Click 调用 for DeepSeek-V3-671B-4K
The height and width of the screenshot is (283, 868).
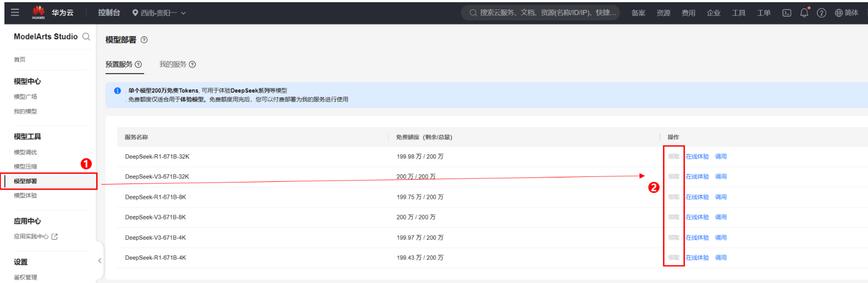coord(721,238)
